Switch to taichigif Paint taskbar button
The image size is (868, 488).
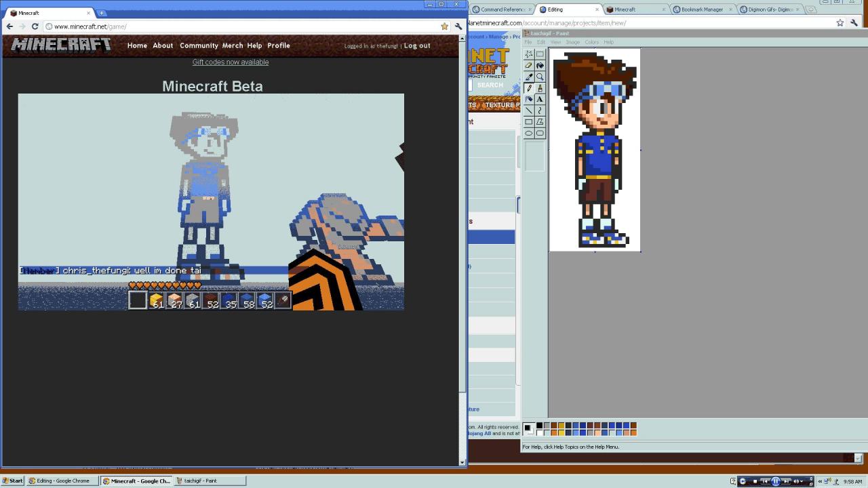[x=201, y=481]
